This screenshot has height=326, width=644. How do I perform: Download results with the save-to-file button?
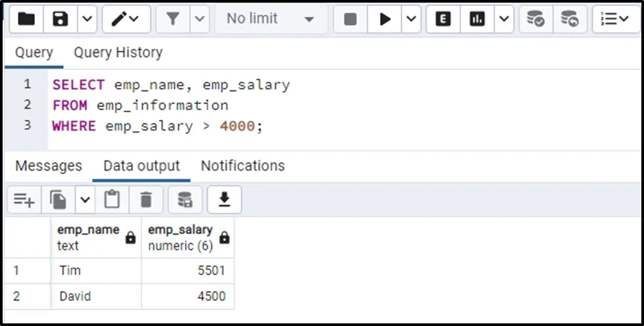[225, 199]
